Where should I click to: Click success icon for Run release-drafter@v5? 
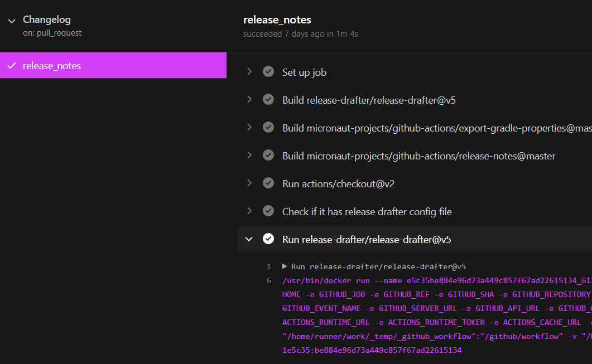coord(268,239)
